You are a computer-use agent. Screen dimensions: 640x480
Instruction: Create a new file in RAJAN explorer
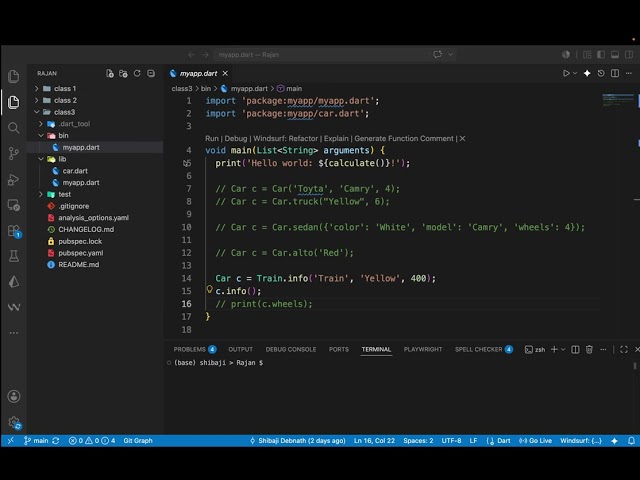coord(109,73)
